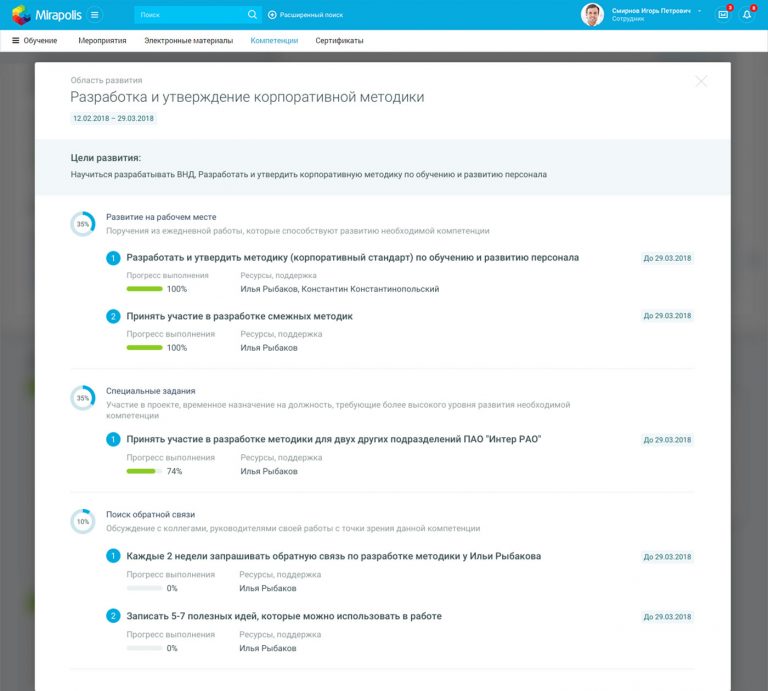Click the 35% circle beside Развитие на рабочем месте

point(83,224)
